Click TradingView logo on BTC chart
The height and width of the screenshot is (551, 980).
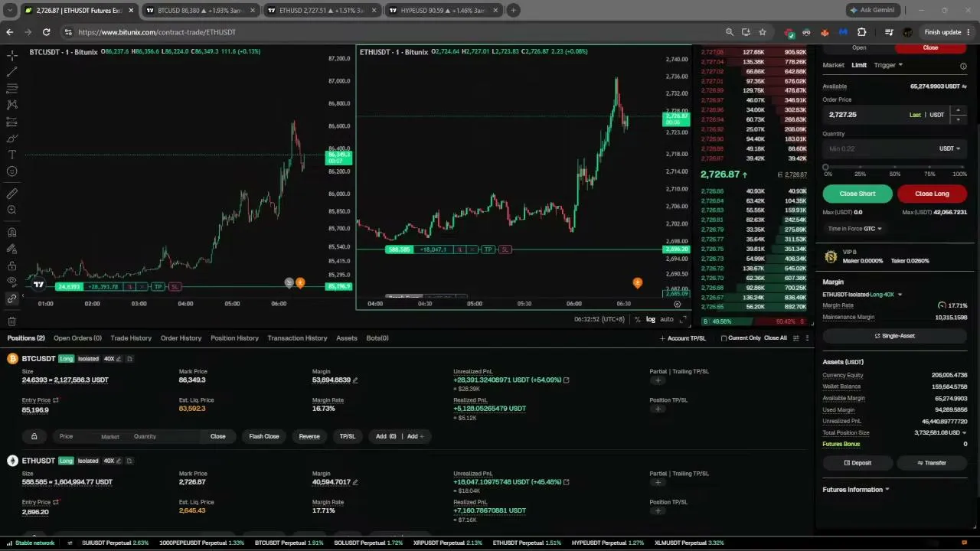(38, 285)
